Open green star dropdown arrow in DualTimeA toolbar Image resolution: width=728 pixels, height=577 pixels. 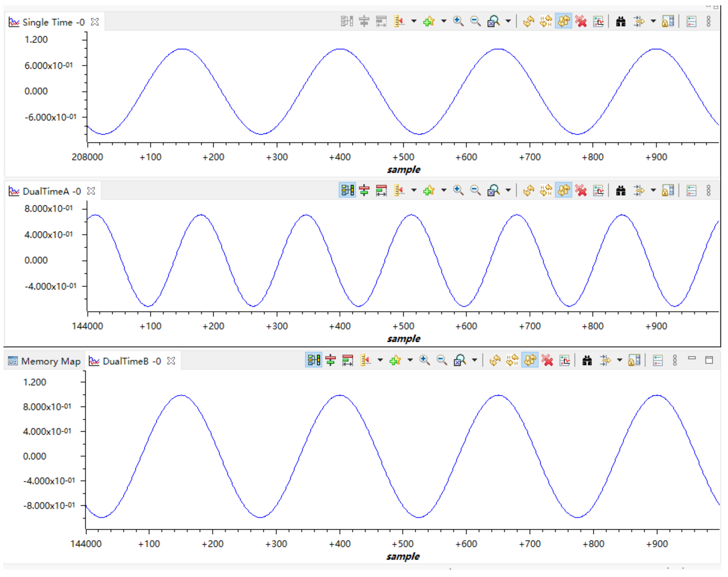(x=444, y=190)
